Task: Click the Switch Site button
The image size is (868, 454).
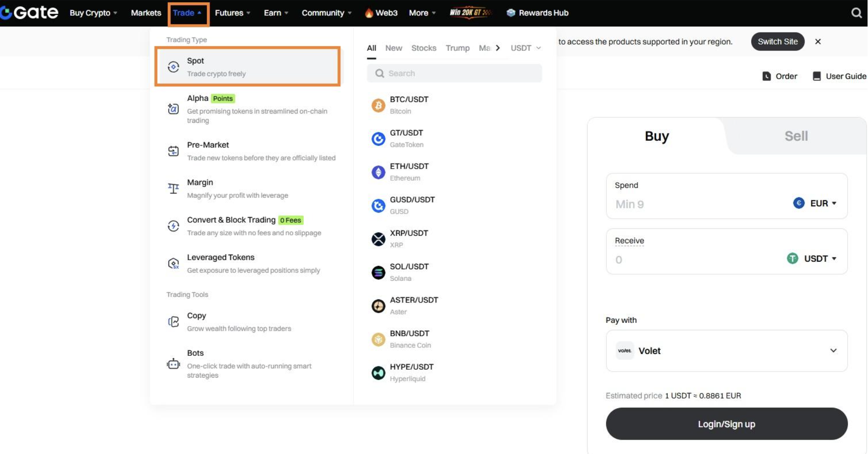Action: tap(778, 42)
